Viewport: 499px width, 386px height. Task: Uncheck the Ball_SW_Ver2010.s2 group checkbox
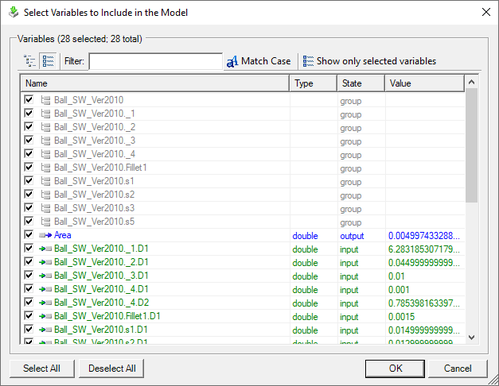(x=29, y=194)
